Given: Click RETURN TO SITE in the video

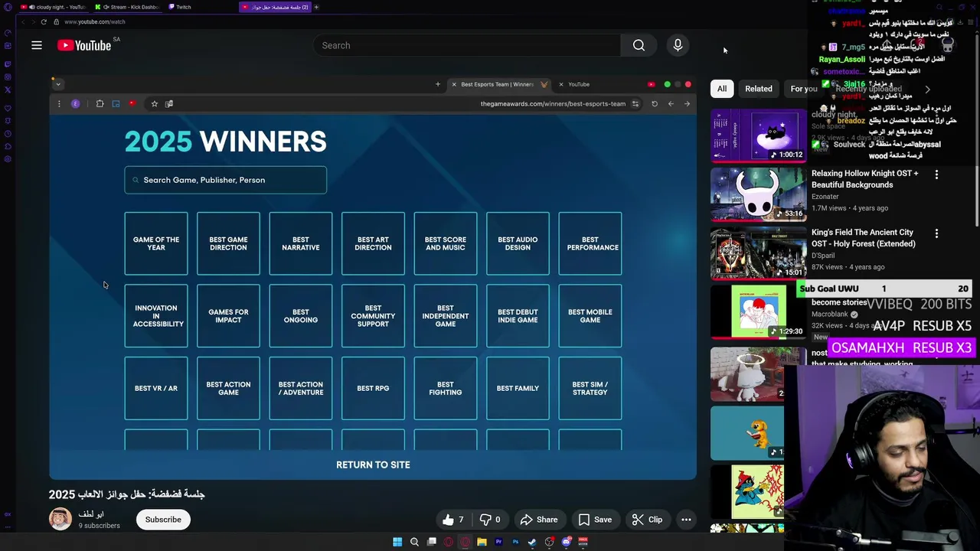Looking at the screenshot, I should tap(373, 465).
